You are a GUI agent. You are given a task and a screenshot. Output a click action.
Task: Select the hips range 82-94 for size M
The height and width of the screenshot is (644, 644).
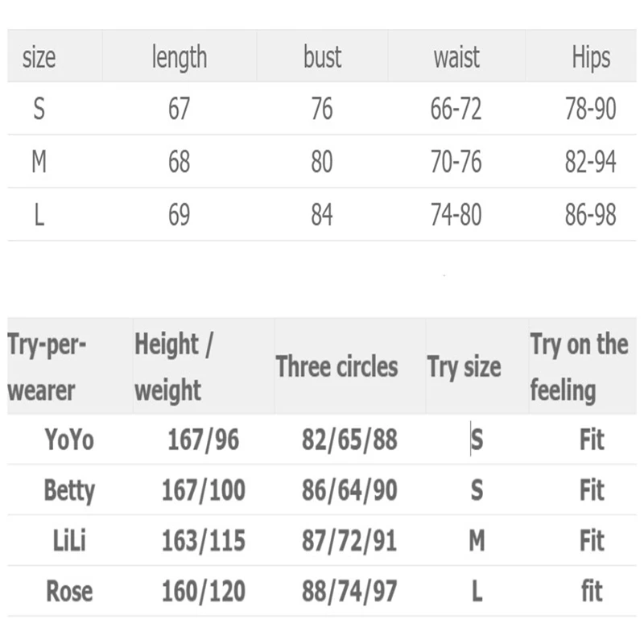[x=591, y=162]
